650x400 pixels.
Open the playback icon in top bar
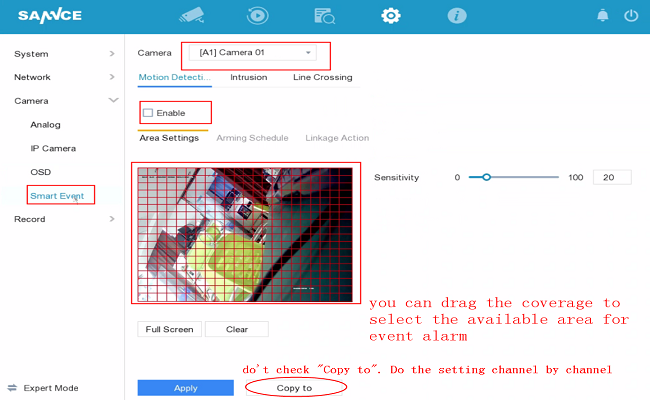pos(257,16)
